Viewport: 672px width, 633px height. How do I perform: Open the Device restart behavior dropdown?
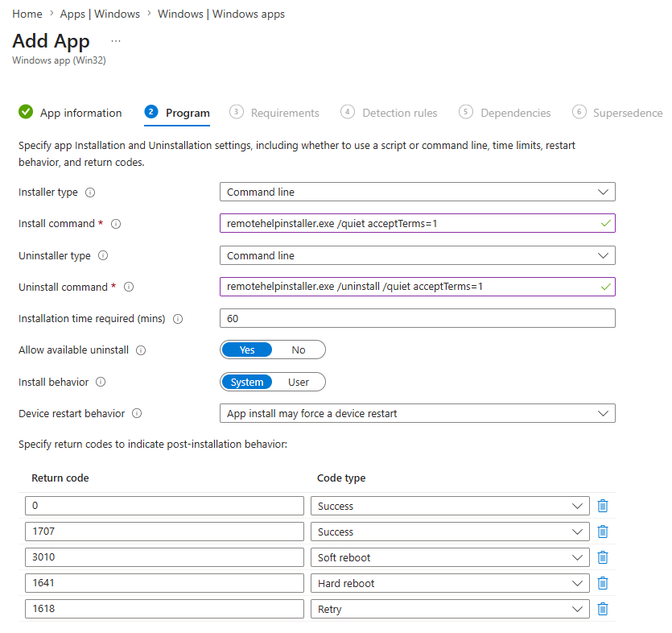coord(418,413)
